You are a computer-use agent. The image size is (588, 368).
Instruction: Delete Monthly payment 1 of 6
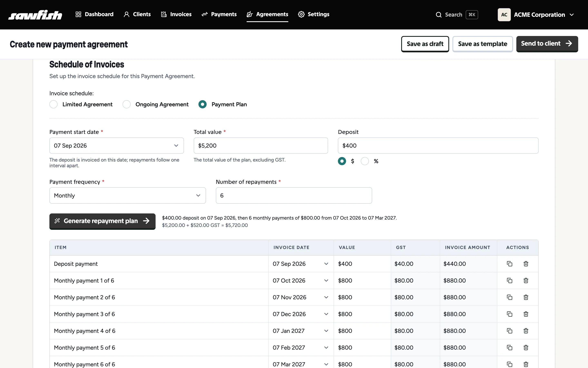tap(526, 281)
